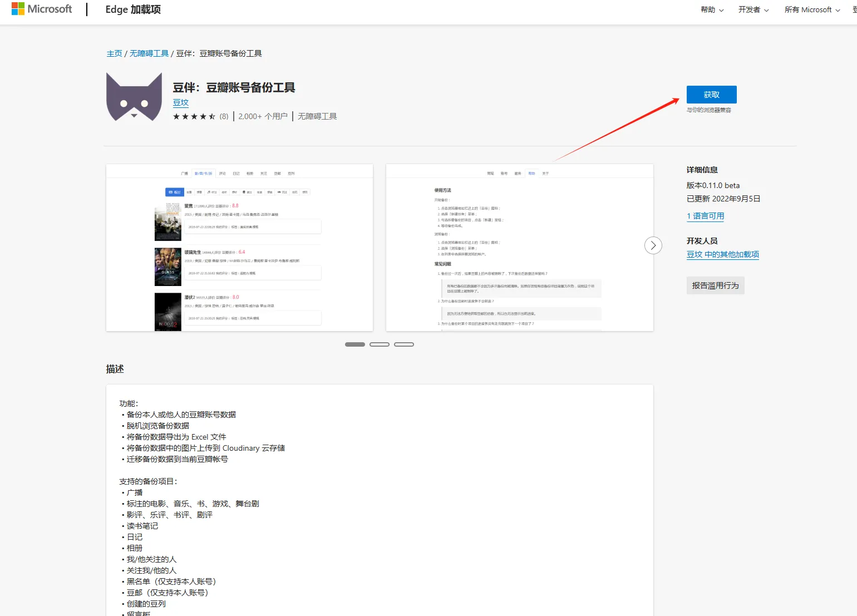Open 无障碍工具 category beside user count

coord(317,116)
